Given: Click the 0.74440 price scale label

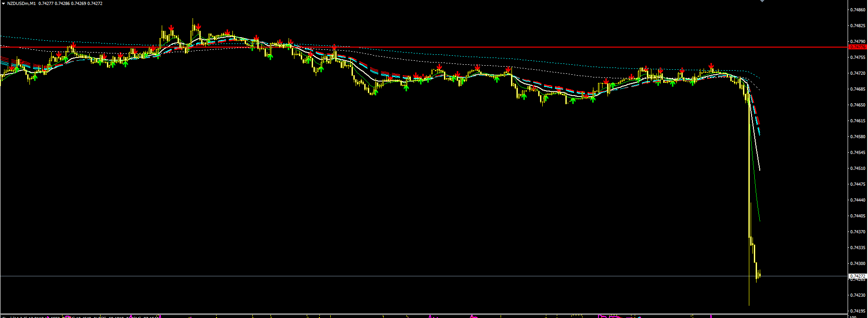Looking at the screenshot, I should pos(858,200).
